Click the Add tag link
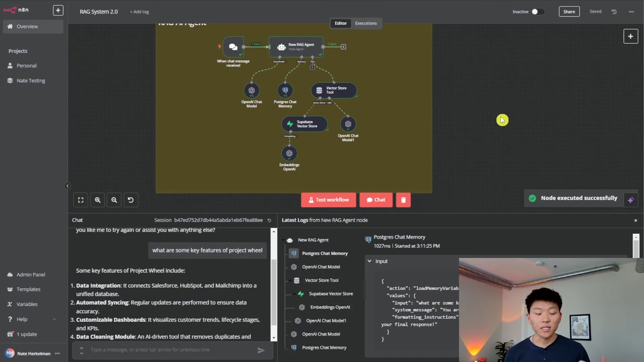644x362 pixels. pos(139,11)
